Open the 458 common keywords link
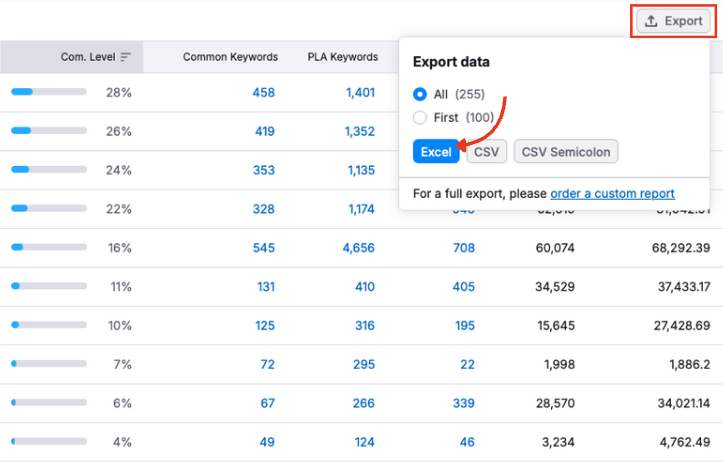Viewport: 723px width, 462px height. (263, 92)
